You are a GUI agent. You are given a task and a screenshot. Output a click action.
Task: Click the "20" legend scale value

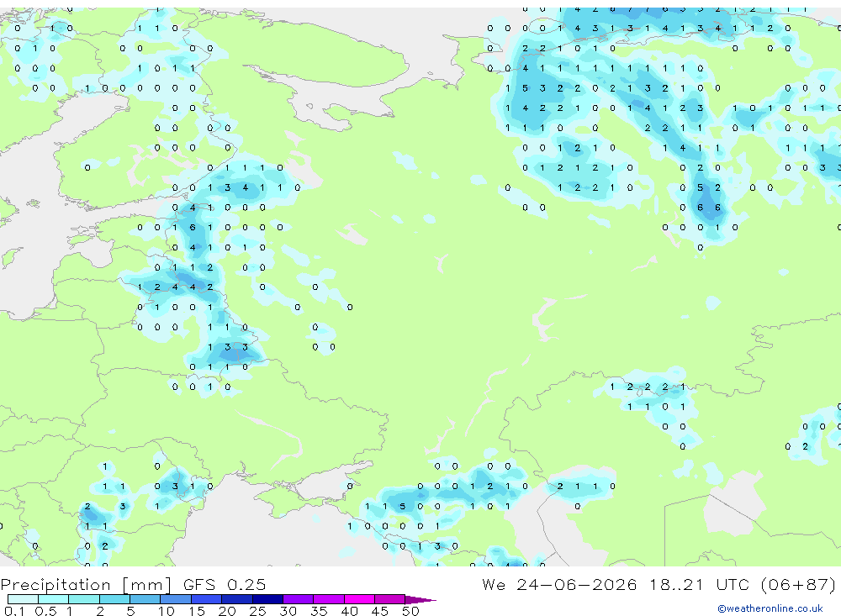[227, 611]
